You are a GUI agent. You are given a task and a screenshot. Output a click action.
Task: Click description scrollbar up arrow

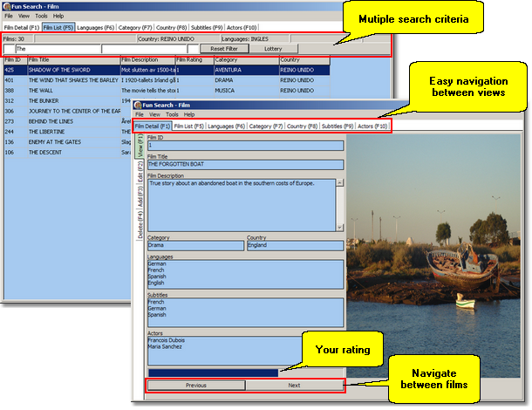[339, 182]
